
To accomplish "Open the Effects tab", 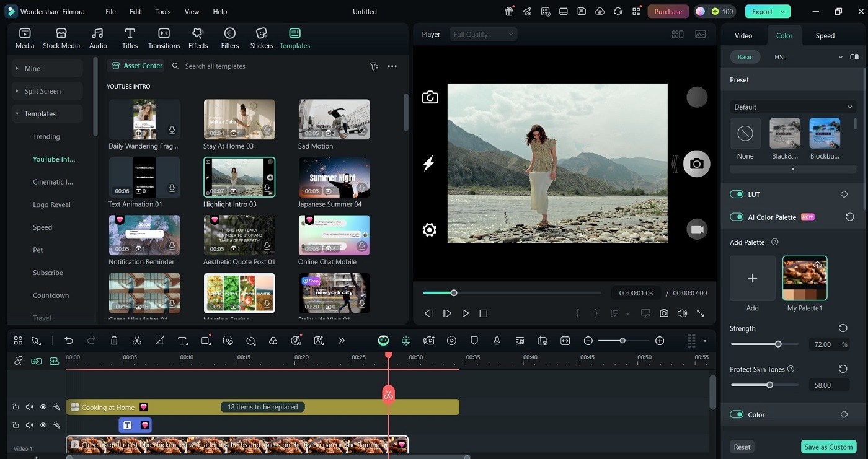I will (x=198, y=38).
